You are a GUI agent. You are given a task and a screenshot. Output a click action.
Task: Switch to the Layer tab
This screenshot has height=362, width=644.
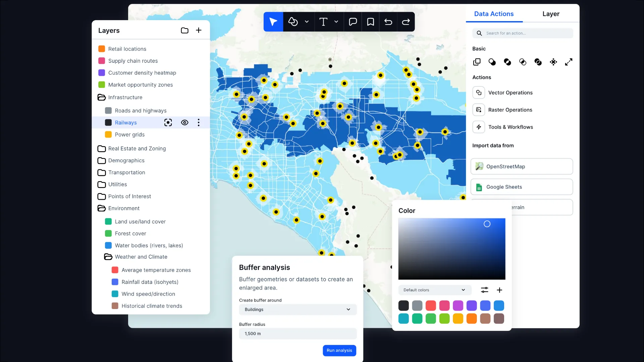click(x=550, y=14)
